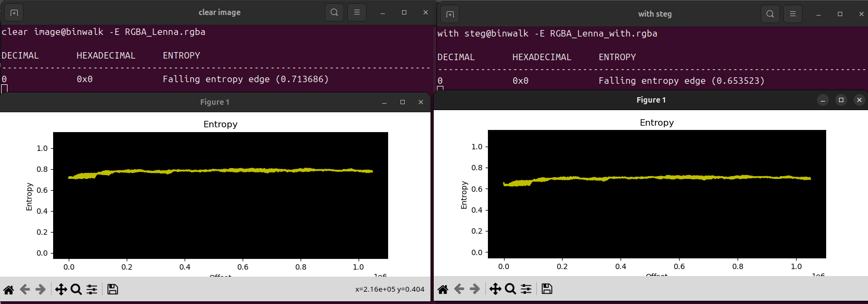This screenshot has height=304, width=868.
Task: Search in the with steg terminal
Action: click(770, 14)
